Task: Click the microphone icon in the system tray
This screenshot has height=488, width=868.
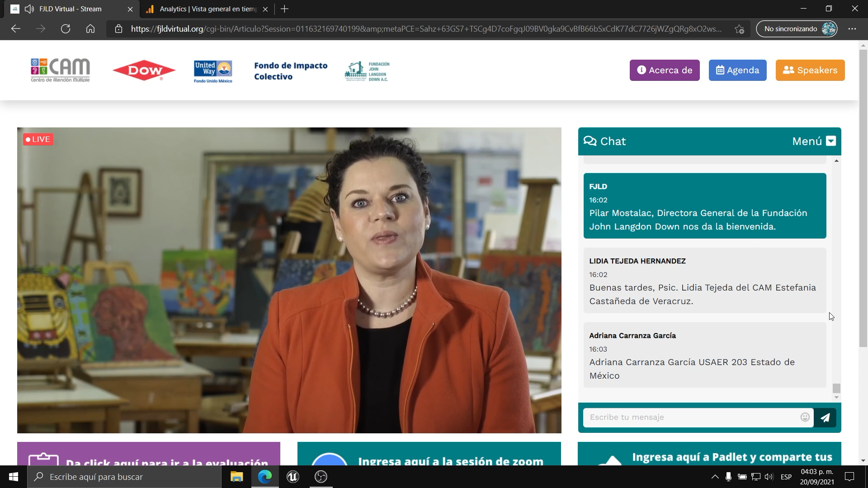Action: click(728, 477)
